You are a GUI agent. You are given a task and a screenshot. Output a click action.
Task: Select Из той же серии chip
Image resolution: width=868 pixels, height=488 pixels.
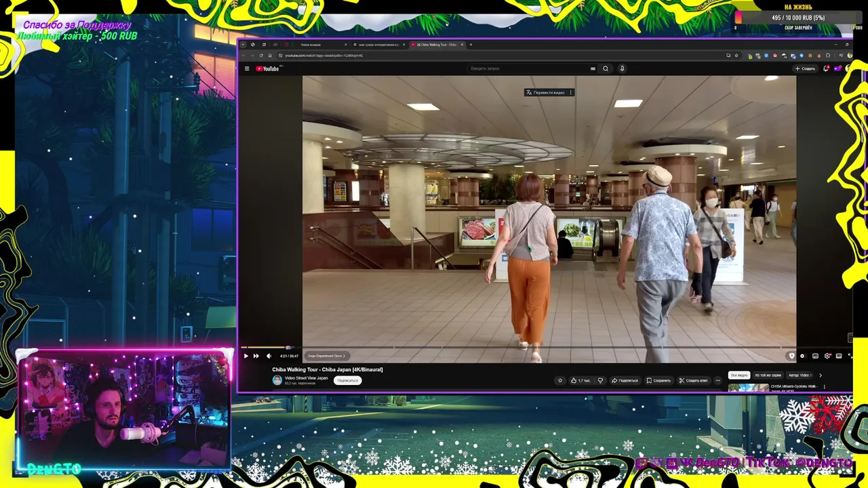point(768,375)
